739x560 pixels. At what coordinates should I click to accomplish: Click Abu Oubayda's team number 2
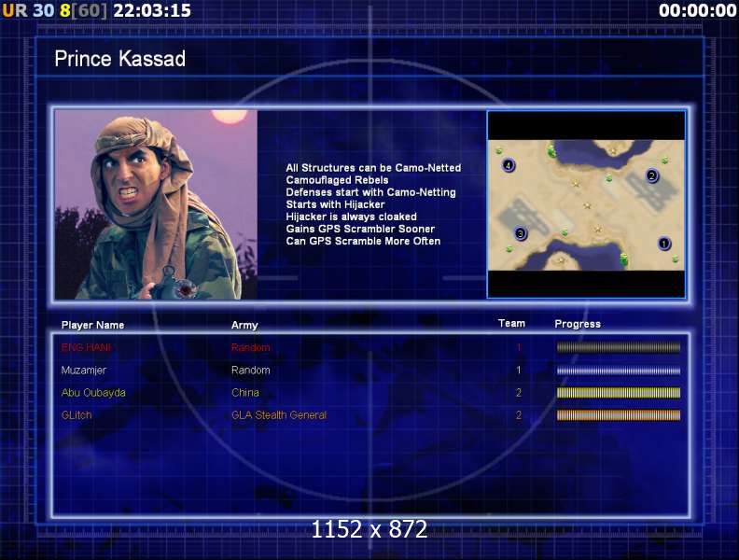click(519, 393)
